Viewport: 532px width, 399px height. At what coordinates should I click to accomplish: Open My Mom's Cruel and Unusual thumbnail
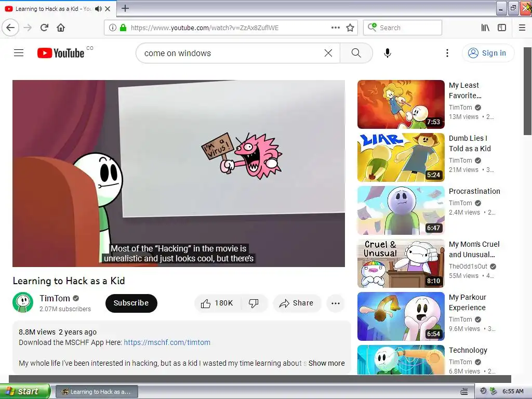coord(401,263)
